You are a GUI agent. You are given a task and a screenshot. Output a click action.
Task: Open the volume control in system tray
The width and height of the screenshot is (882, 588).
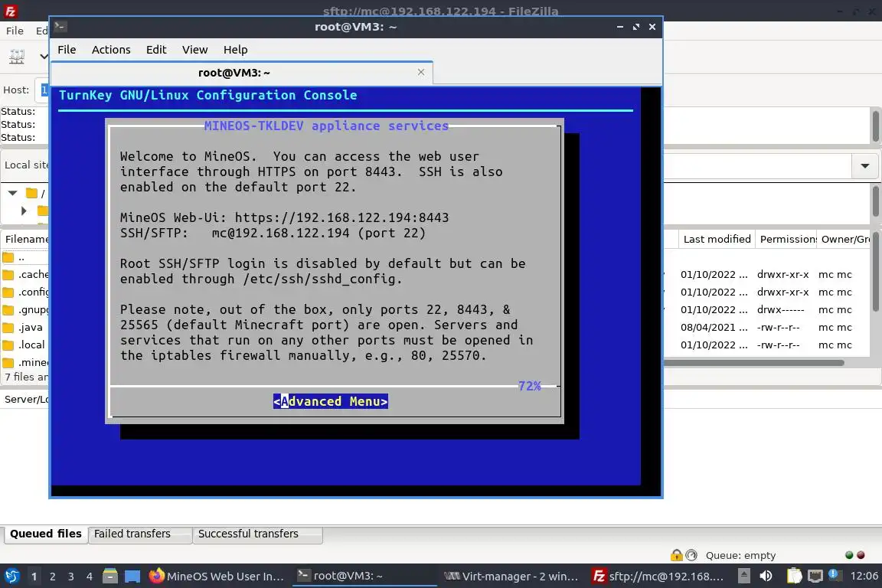[x=766, y=576]
